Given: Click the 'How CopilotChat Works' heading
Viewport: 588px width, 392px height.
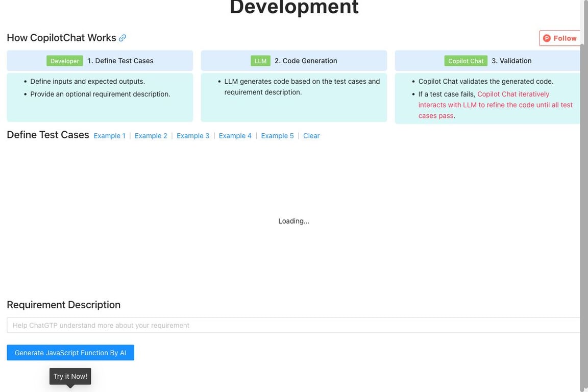Looking at the screenshot, I should [x=61, y=38].
